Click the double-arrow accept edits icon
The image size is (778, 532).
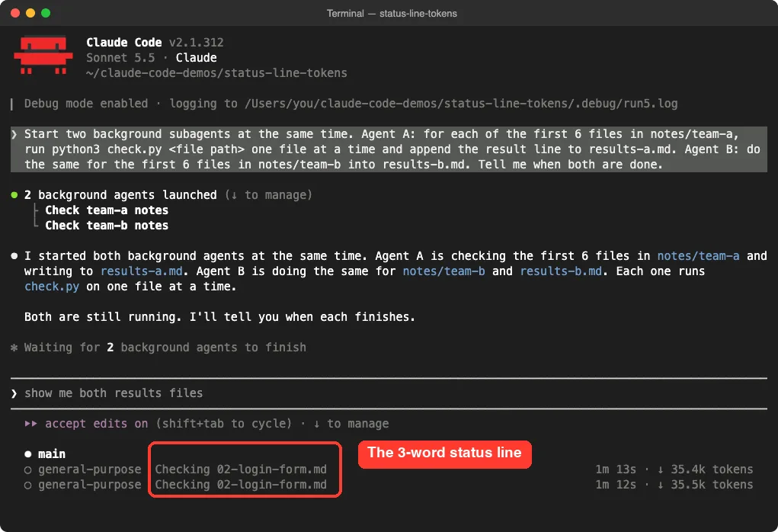(30, 424)
